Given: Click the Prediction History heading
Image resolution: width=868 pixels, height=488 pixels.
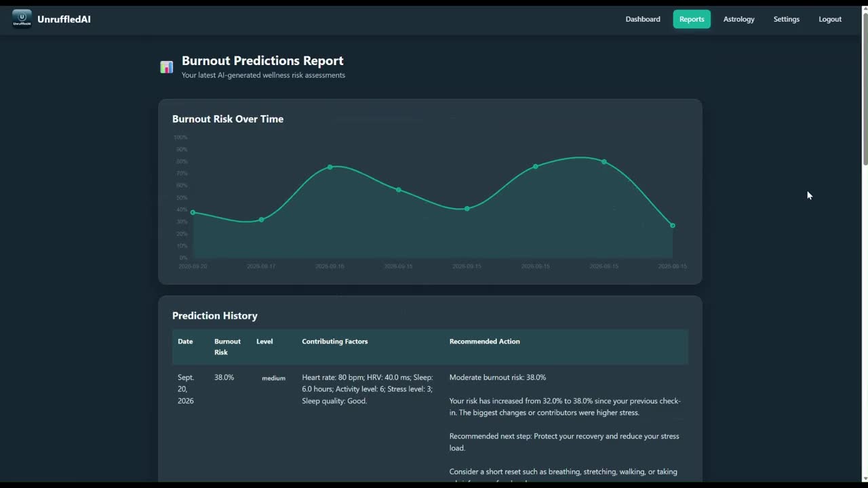Looking at the screenshot, I should [215, 316].
